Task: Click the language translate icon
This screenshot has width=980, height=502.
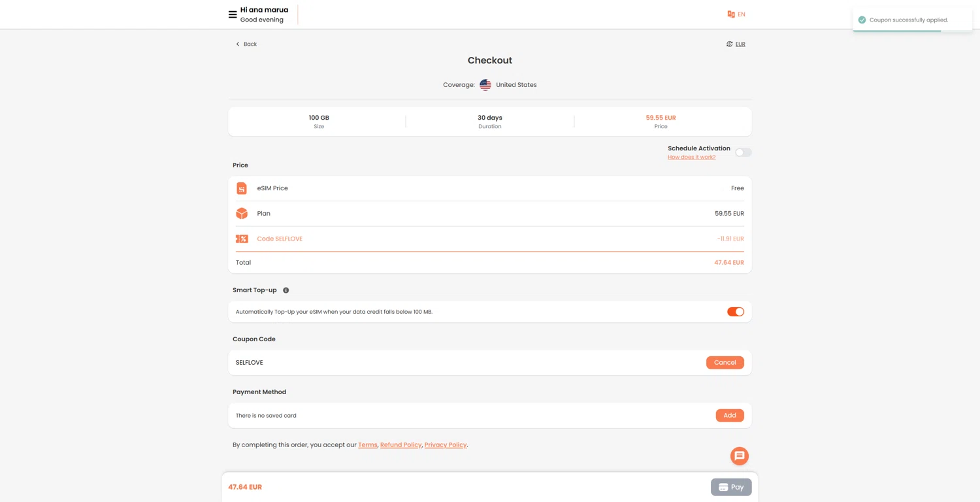Action: (731, 14)
